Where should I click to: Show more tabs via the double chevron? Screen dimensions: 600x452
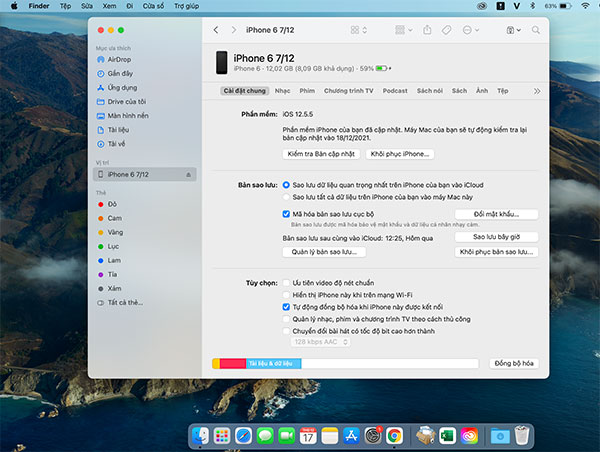pos(537,91)
